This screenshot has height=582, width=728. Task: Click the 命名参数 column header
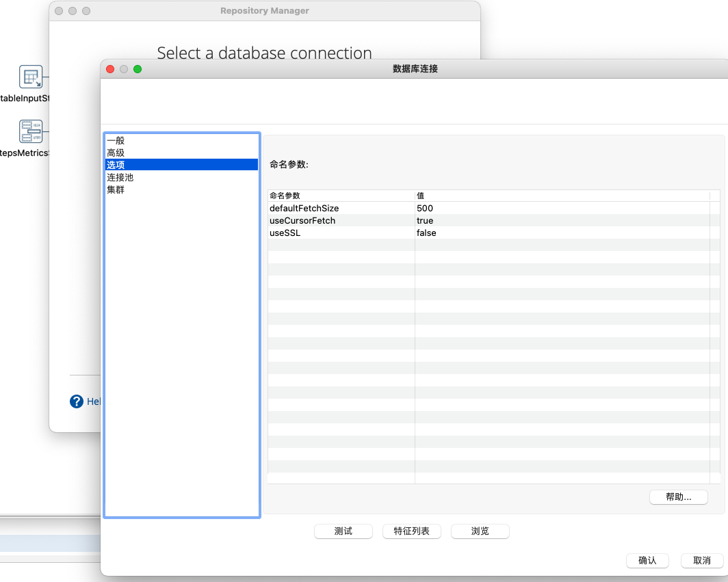click(x=341, y=196)
